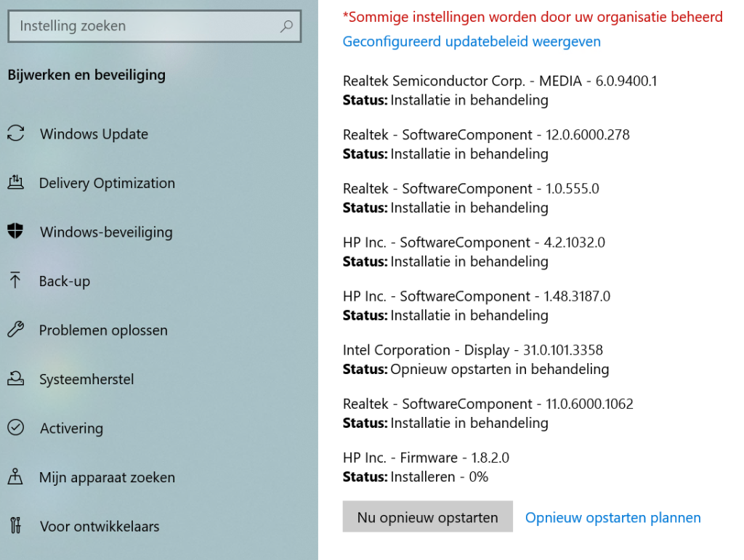The width and height of the screenshot is (744, 560).
Task: Click the Nu opnieuw opstarten button
Action: click(427, 517)
